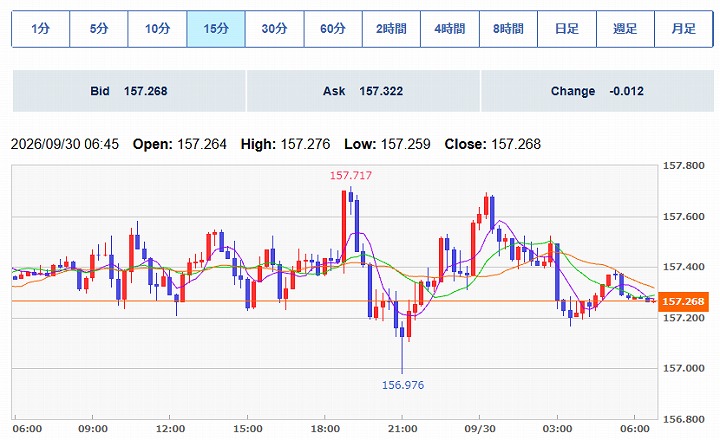Click the High: 157.276 value
Screen dimensions: 720x440
click(x=285, y=144)
